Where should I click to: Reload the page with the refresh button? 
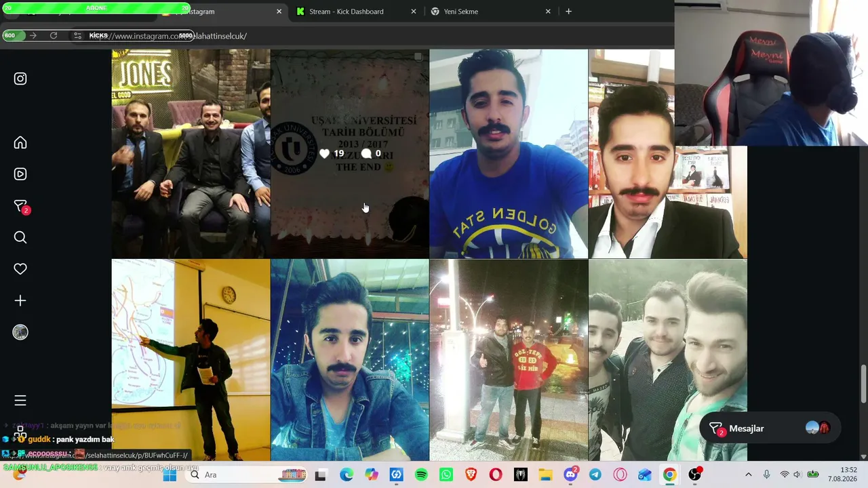click(x=54, y=35)
